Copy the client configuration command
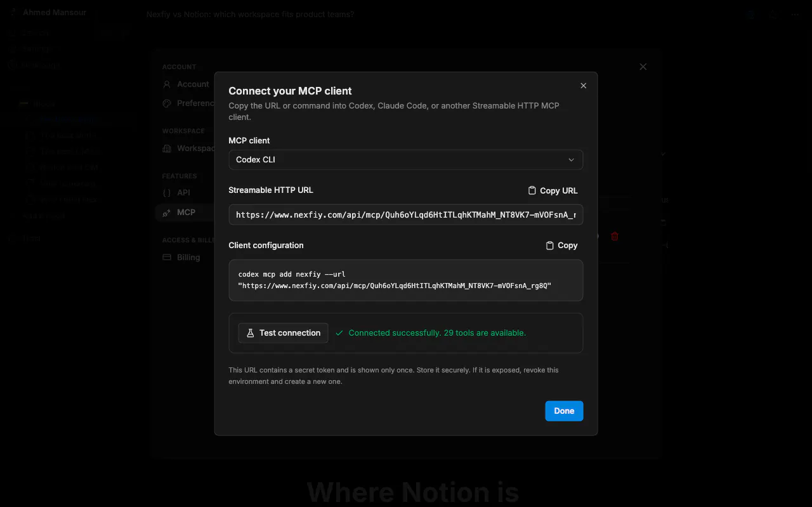This screenshot has width=812, height=507. (561, 246)
